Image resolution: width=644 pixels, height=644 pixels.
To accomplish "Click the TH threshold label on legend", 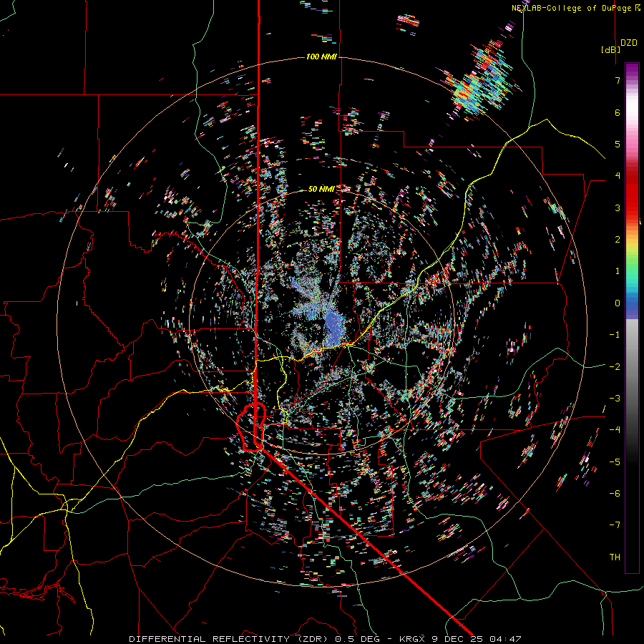I will click(x=615, y=557).
